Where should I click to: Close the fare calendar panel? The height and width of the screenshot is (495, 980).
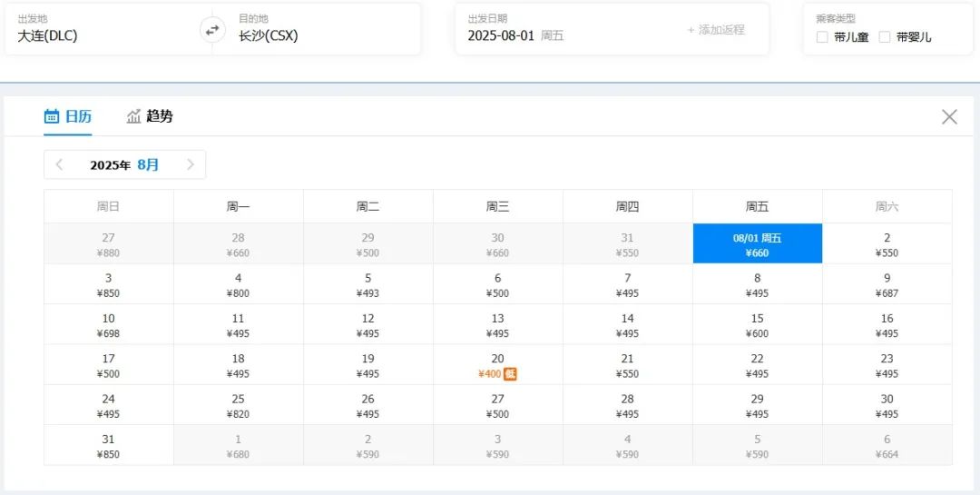tap(949, 116)
